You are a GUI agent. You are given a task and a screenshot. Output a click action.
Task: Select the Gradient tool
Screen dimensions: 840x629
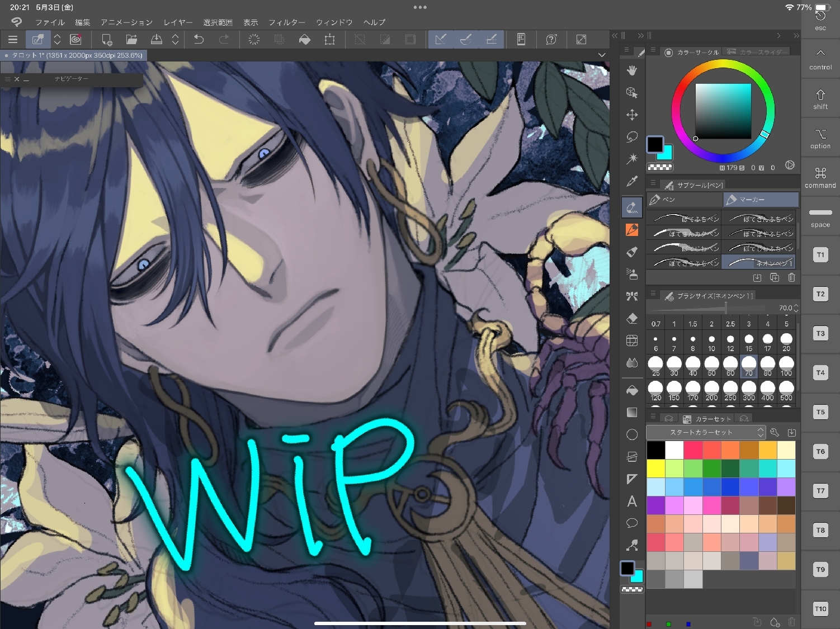tap(632, 413)
